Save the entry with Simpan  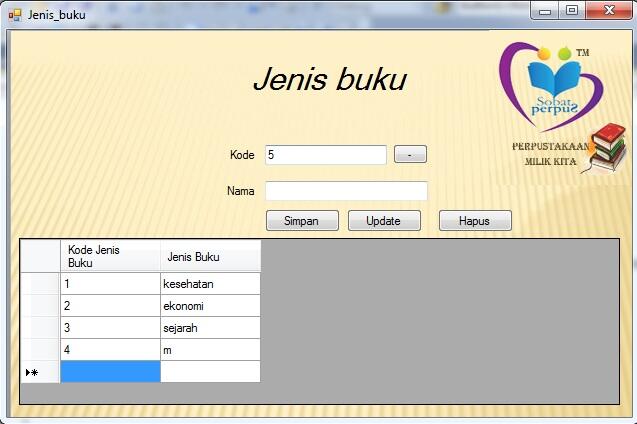(x=302, y=221)
